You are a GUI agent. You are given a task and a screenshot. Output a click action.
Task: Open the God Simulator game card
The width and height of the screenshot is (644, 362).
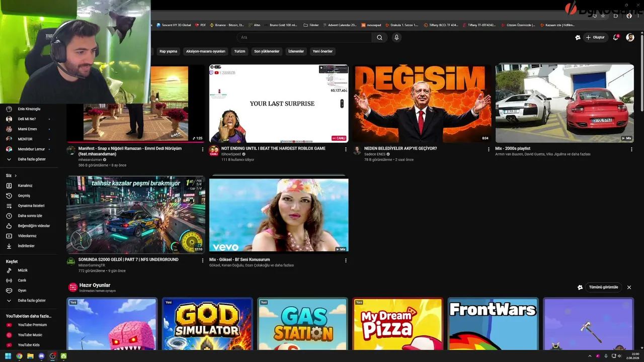point(207,324)
